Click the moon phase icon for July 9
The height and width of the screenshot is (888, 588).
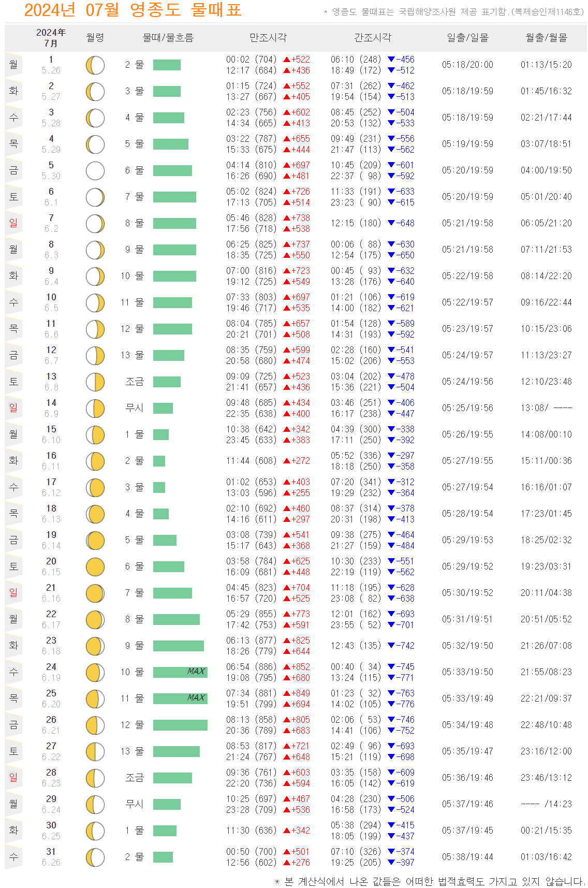click(x=95, y=276)
